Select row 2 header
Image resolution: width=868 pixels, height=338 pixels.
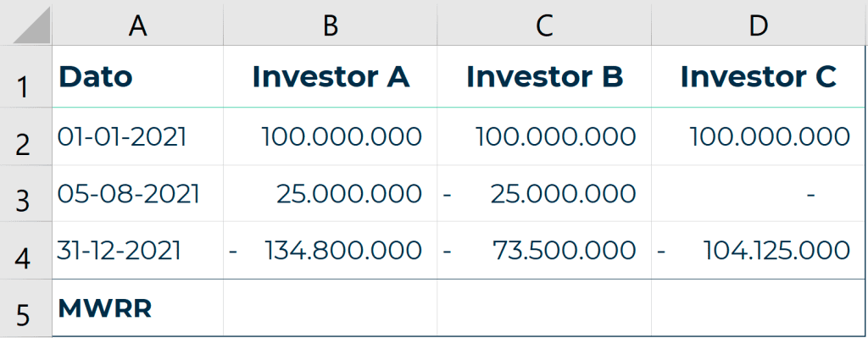coord(26,136)
